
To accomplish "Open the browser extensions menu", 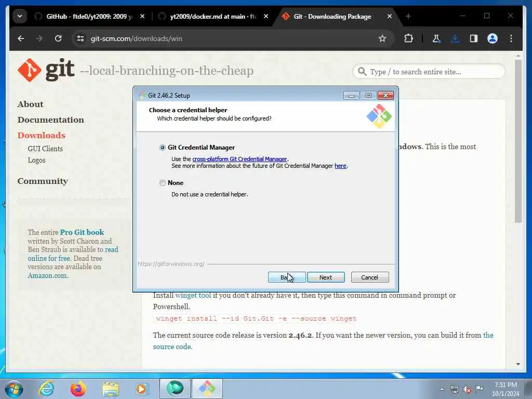I will 409,38.
